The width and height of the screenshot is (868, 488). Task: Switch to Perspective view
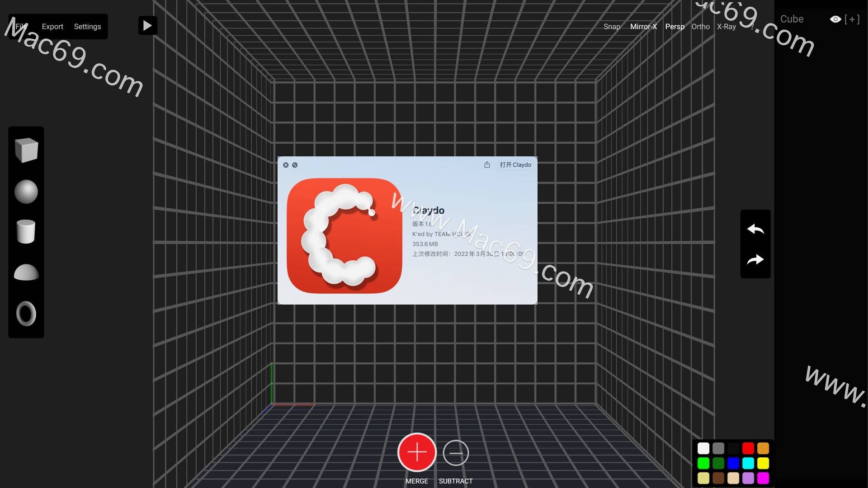[674, 26]
